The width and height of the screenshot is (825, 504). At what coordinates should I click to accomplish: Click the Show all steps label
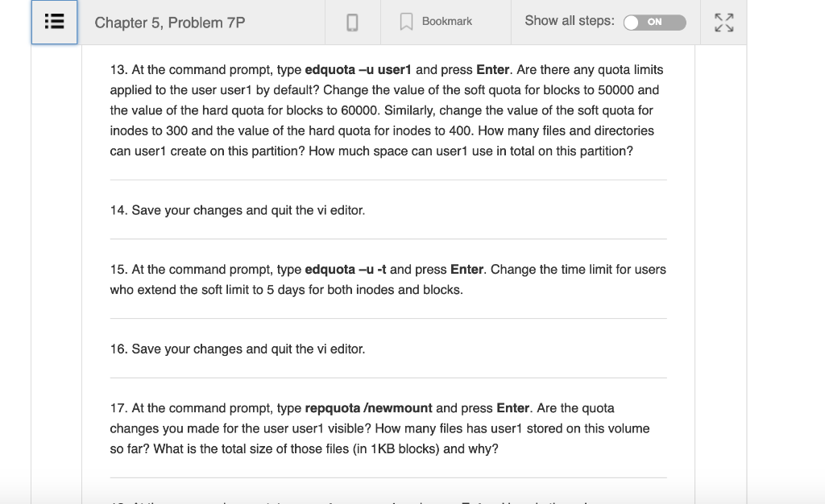click(570, 21)
